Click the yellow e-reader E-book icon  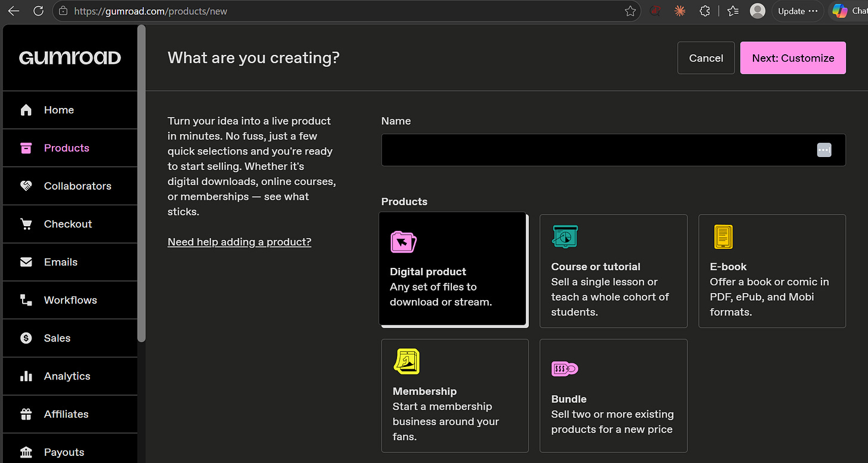tap(723, 237)
